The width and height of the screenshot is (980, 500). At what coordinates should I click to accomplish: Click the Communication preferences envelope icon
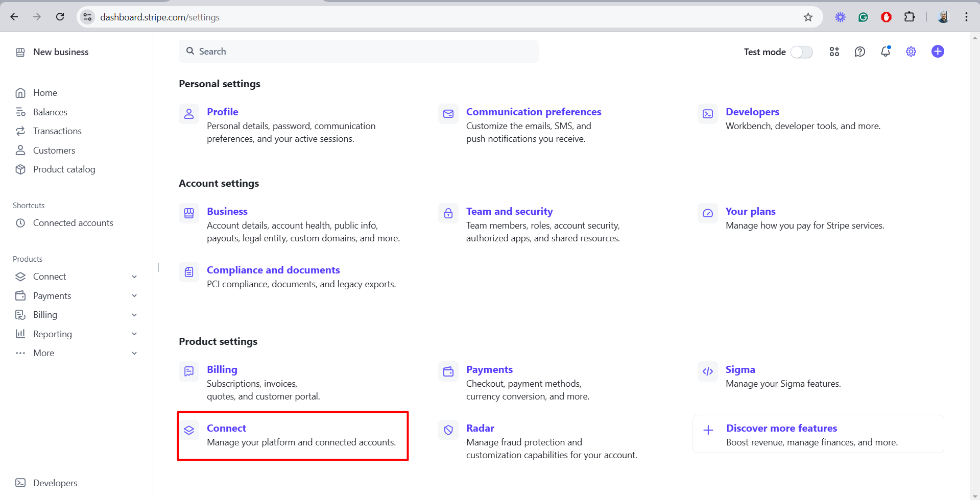coord(448,114)
